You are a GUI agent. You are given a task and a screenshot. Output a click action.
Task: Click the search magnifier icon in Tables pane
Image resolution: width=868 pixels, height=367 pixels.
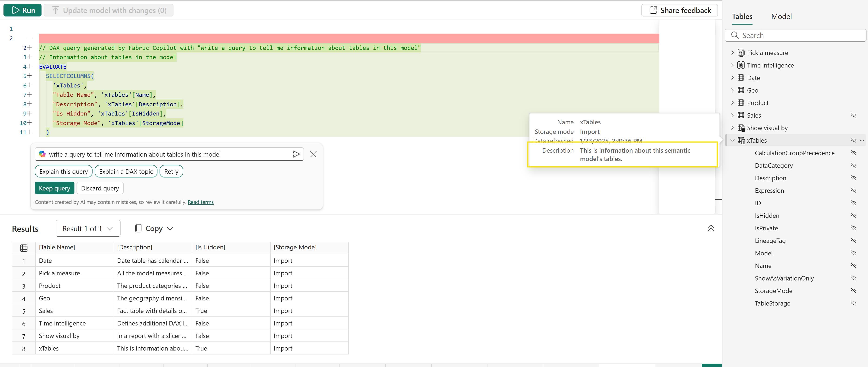pyautogui.click(x=735, y=35)
